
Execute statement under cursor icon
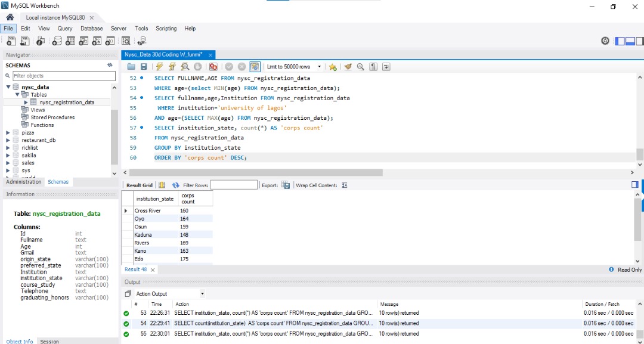pyautogui.click(x=172, y=67)
